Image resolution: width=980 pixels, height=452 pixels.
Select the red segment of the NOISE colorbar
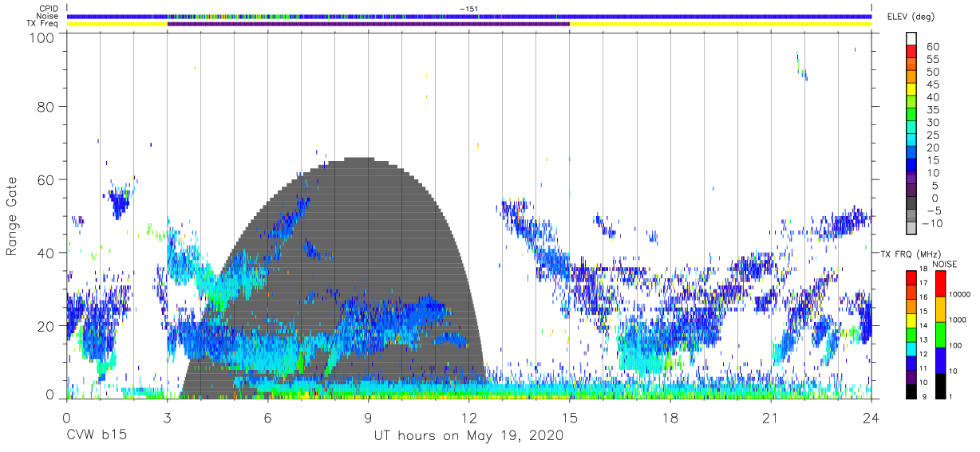tap(939, 284)
